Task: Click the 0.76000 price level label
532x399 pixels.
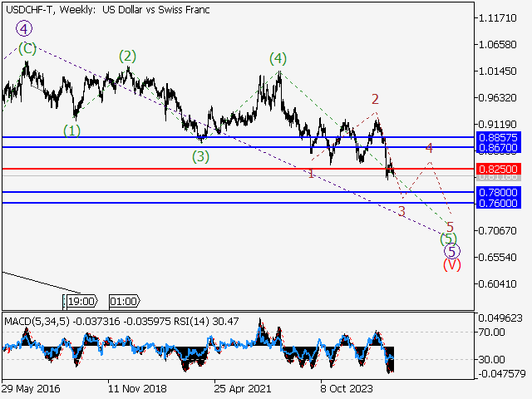Action: pos(498,203)
